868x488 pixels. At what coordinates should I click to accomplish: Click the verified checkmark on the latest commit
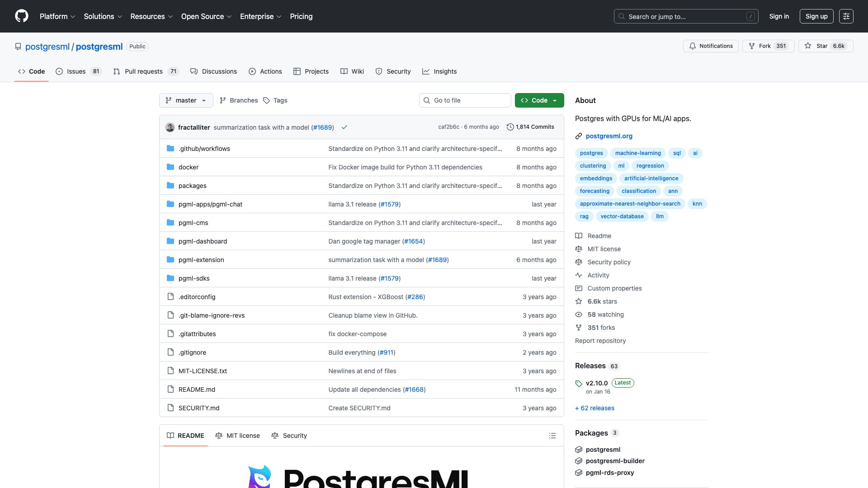coord(344,127)
